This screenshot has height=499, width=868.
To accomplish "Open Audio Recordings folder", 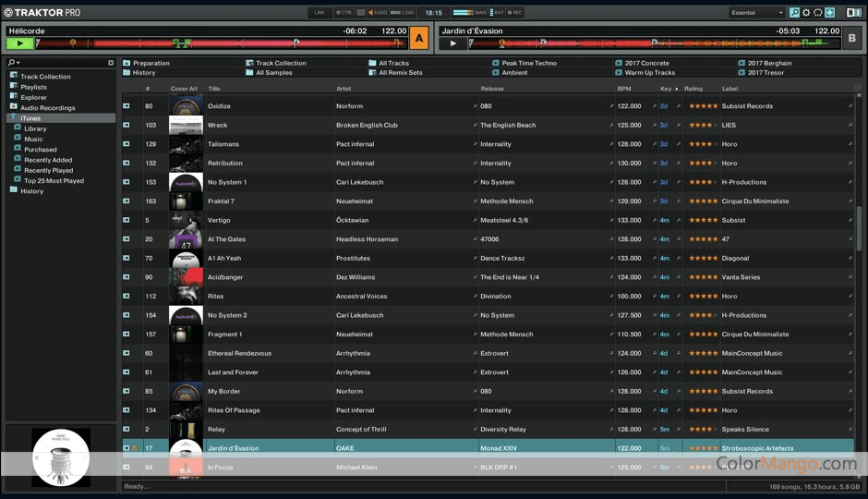I will point(48,108).
